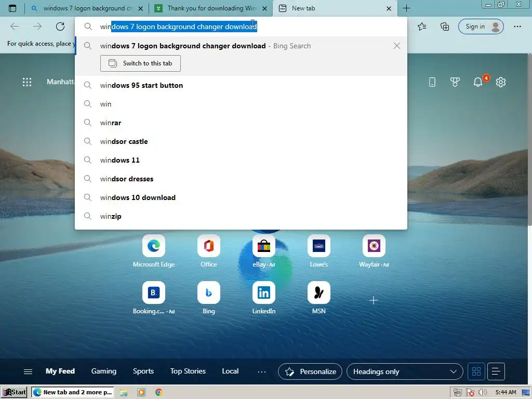
Task: Open Rewards trophy icon
Action: pos(455,82)
